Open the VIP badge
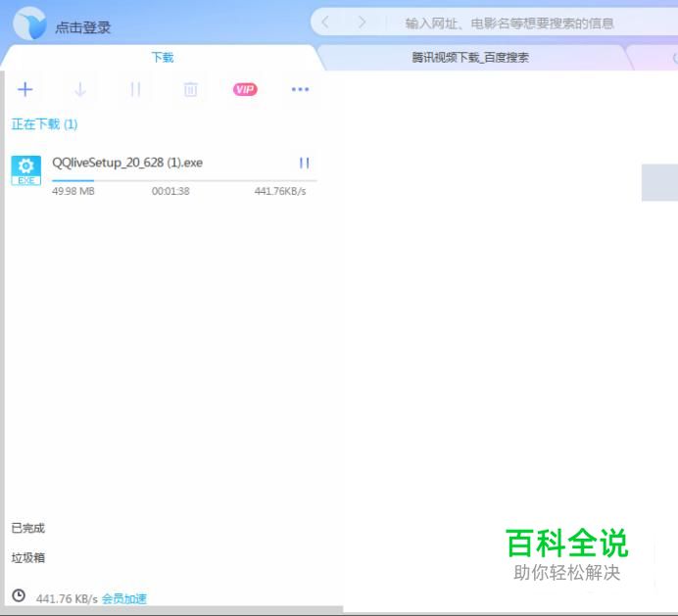Image resolution: width=678 pixels, height=616 pixels. coord(245,89)
